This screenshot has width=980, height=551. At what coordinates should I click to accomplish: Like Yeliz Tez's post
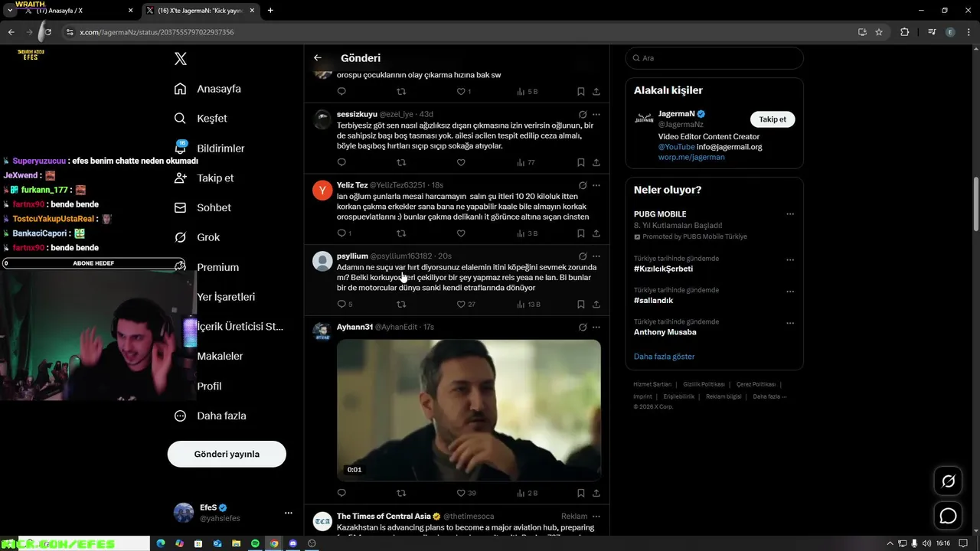point(461,233)
